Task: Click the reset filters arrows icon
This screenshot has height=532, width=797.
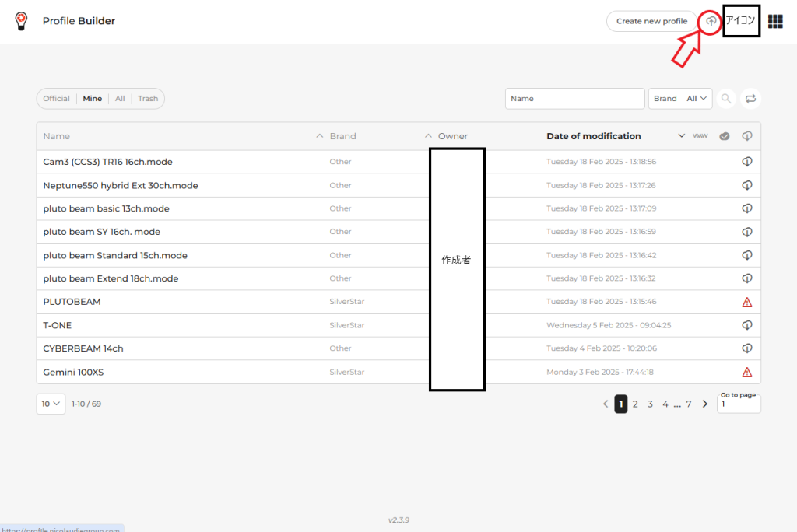Action: pyautogui.click(x=750, y=99)
